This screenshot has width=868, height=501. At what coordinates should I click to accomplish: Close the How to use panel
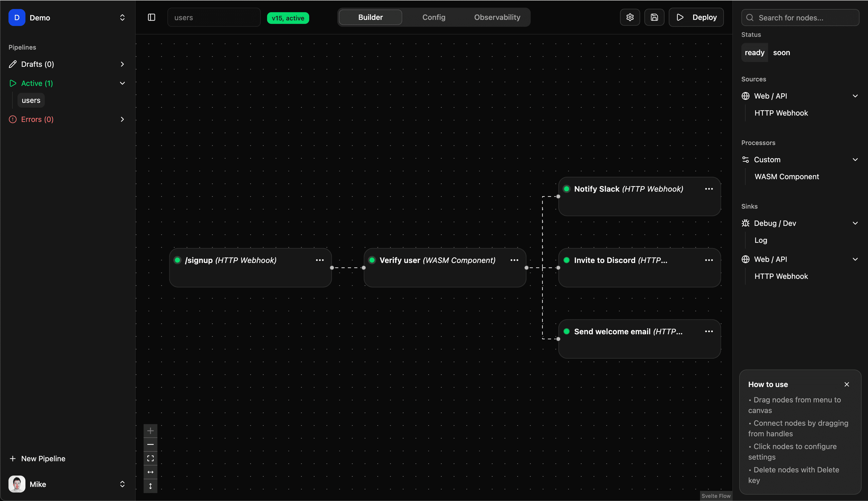tap(847, 384)
